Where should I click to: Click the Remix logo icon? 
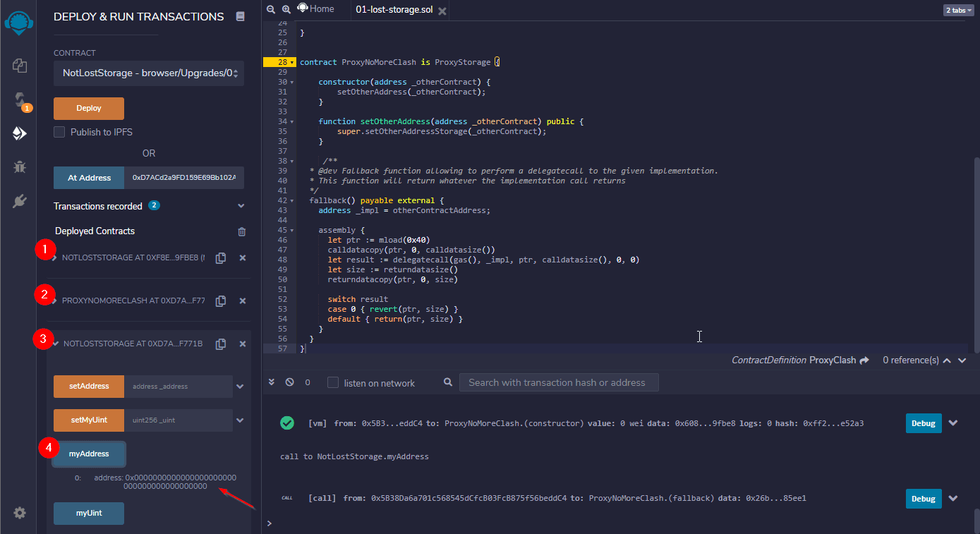[19, 22]
